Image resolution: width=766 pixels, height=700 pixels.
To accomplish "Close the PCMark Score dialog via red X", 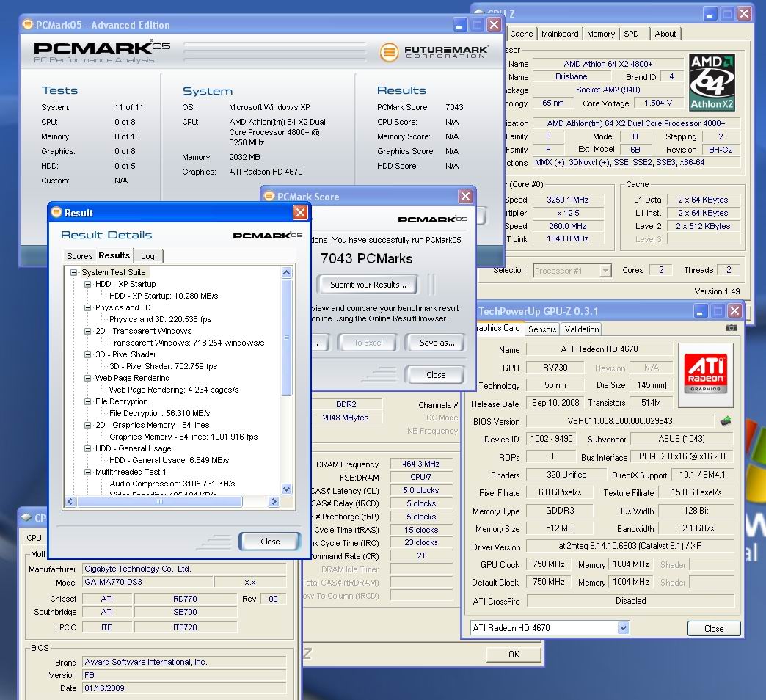I will [465, 197].
